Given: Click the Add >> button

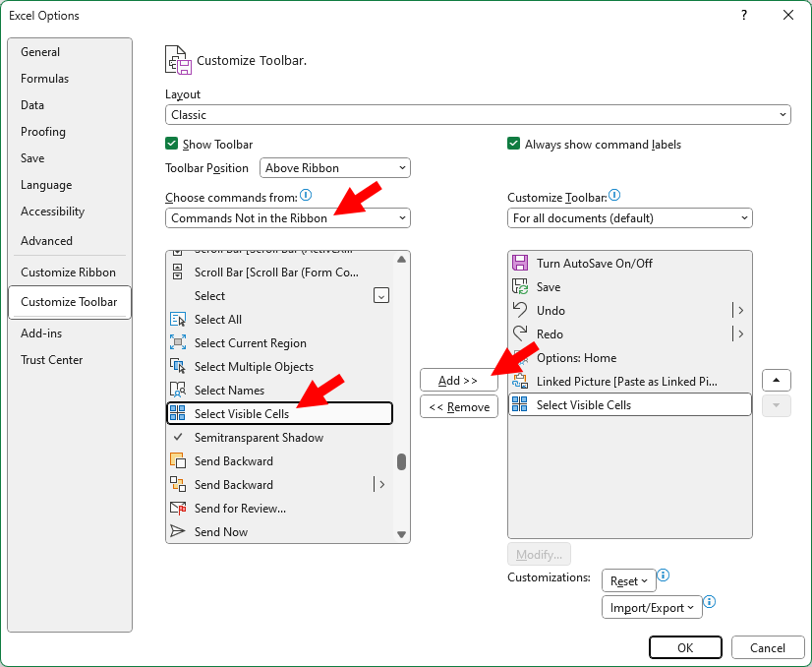Looking at the screenshot, I should pyautogui.click(x=459, y=380).
